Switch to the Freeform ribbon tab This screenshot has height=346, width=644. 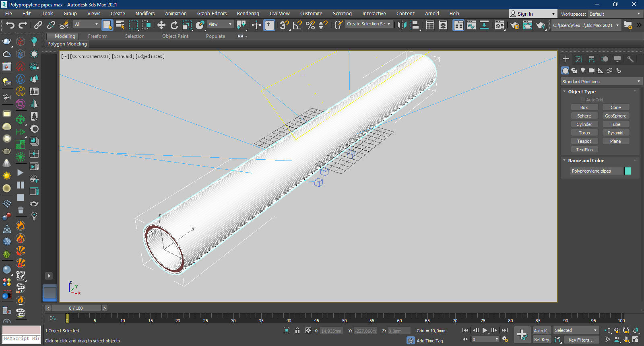click(x=98, y=36)
